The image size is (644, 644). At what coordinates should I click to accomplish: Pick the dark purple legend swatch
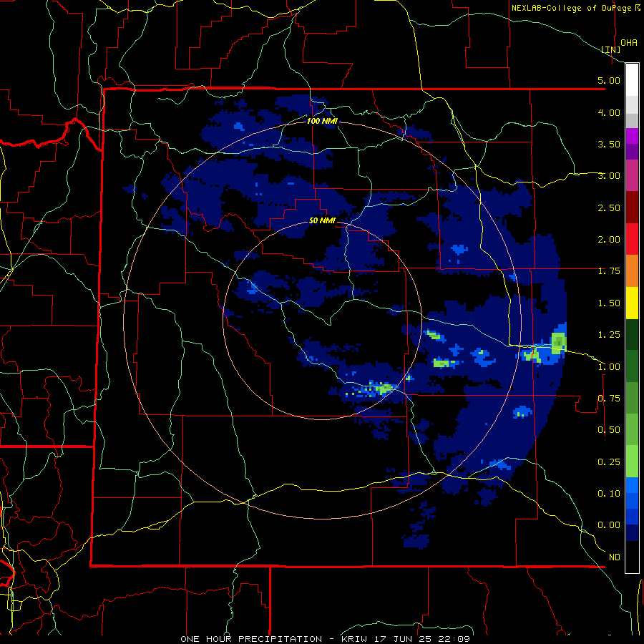click(632, 152)
